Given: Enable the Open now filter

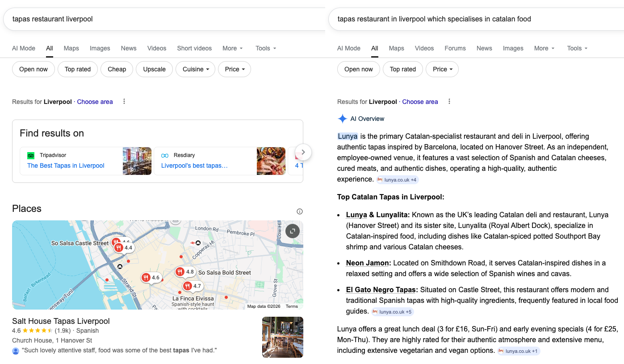Looking at the screenshot, I should point(33,69).
